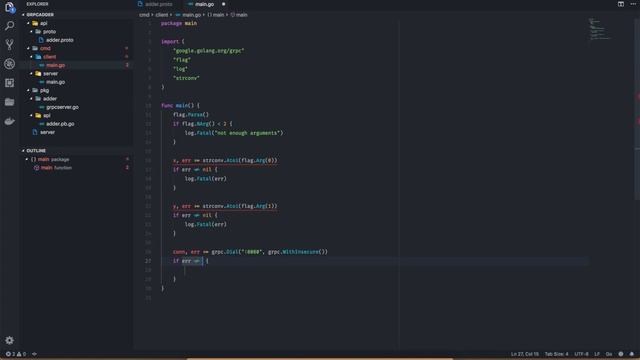Click the feedback smiley in status bar
The height and width of the screenshot is (360, 640).
620,354
